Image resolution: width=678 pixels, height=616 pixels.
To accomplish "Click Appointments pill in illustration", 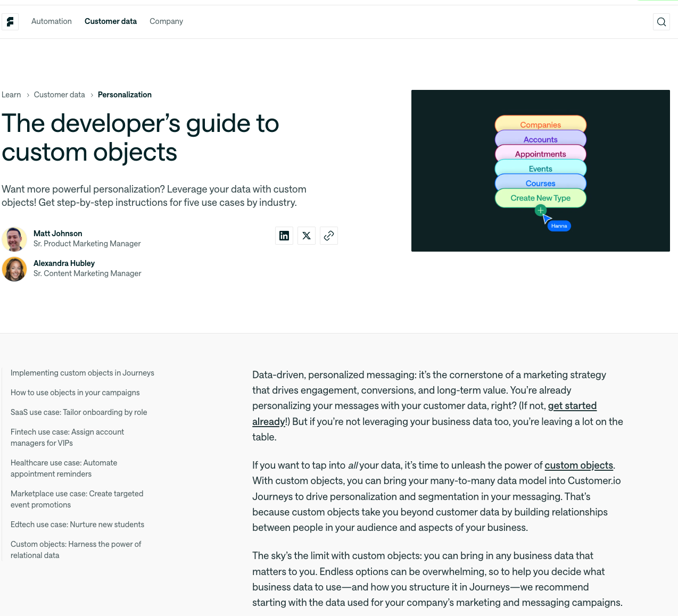I will [541, 154].
